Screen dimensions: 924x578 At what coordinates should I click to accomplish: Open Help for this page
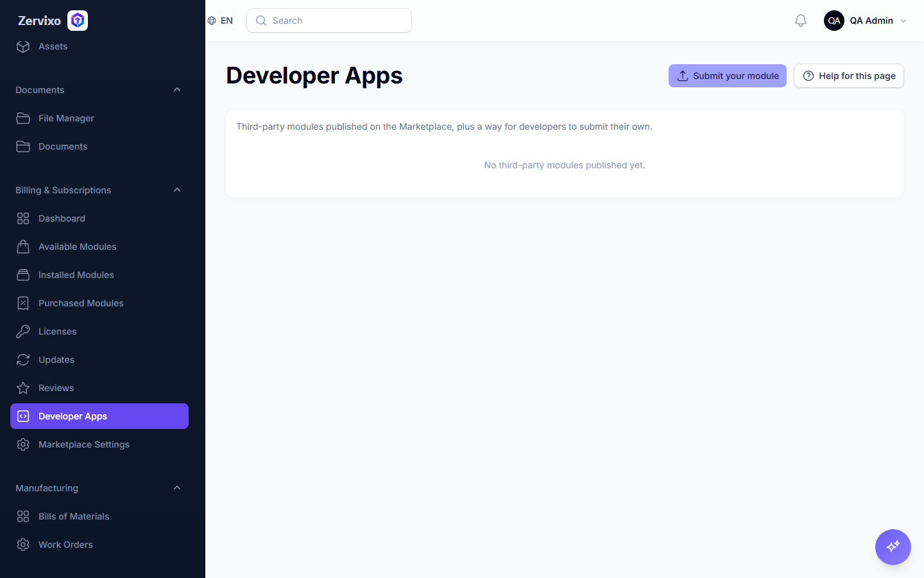(x=849, y=76)
